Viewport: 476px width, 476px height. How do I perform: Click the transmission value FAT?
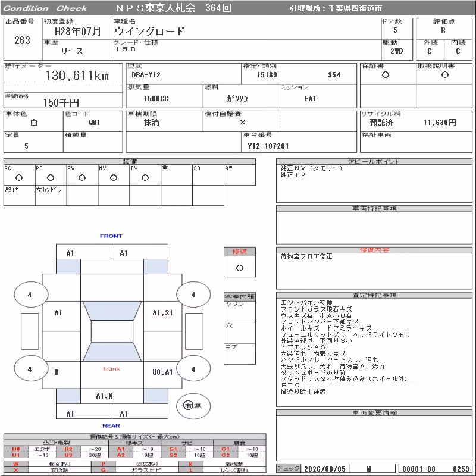tap(311, 99)
